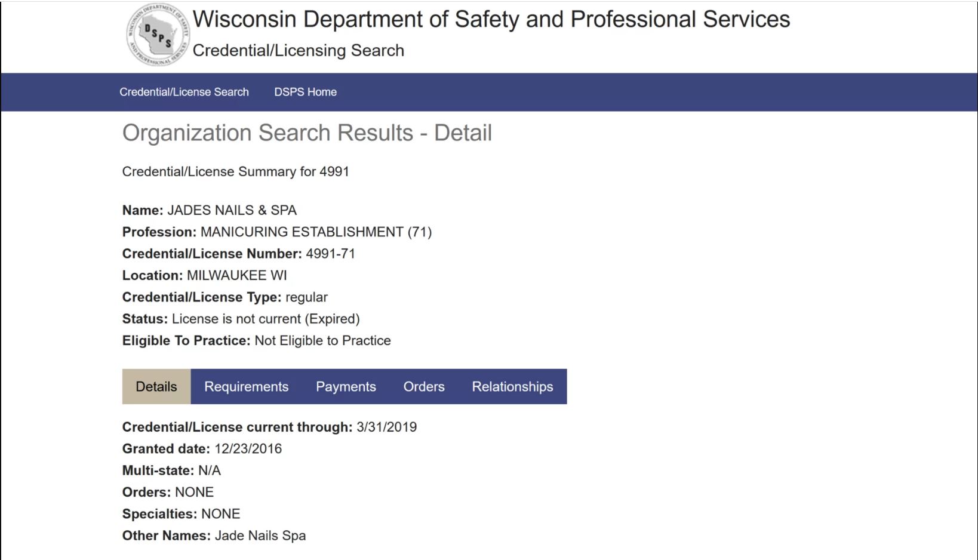Switch to the Requirements tab
The width and height of the screenshot is (978, 560).
pos(246,386)
